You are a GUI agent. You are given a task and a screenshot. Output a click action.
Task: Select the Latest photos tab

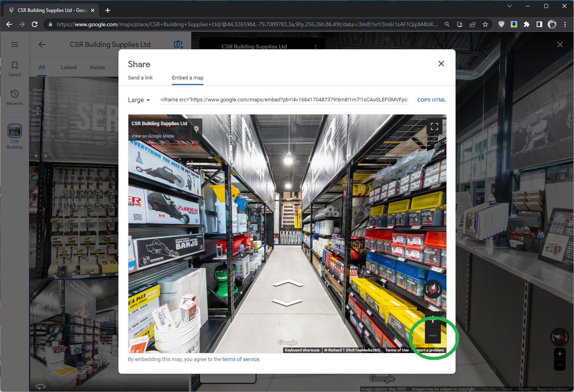click(x=69, y=67)
